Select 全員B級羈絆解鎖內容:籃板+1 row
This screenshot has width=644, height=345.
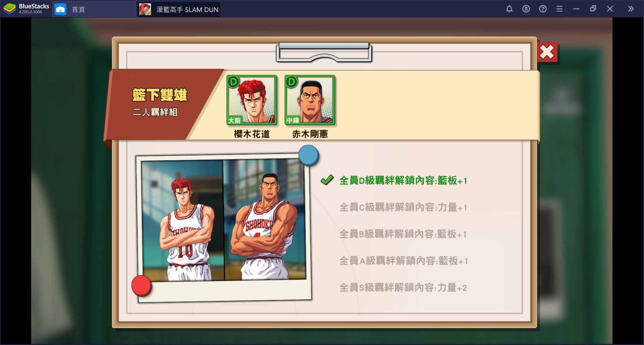pos(403,234)
